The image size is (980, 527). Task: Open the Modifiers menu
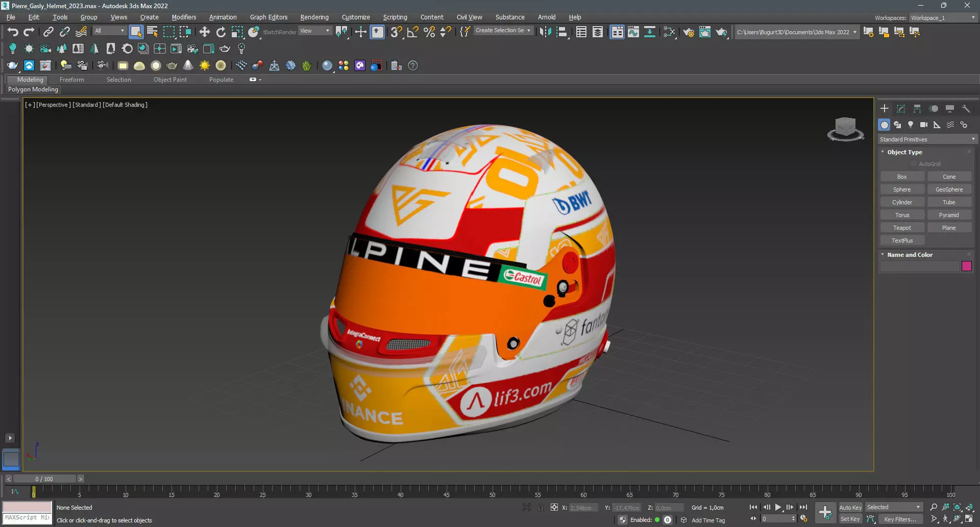coord(184,17)
